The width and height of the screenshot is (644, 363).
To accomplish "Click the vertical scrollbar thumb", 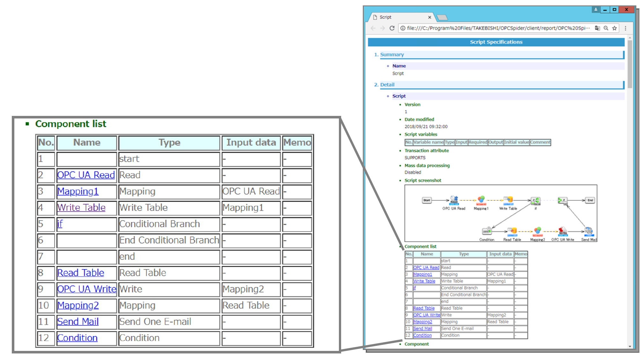I will tap(630, 64).
